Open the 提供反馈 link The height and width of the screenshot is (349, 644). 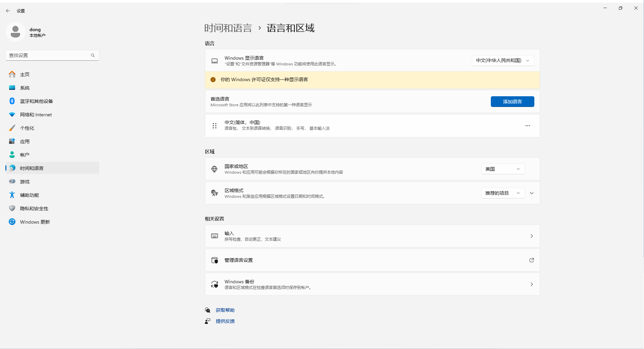click(x=225, y=321)
